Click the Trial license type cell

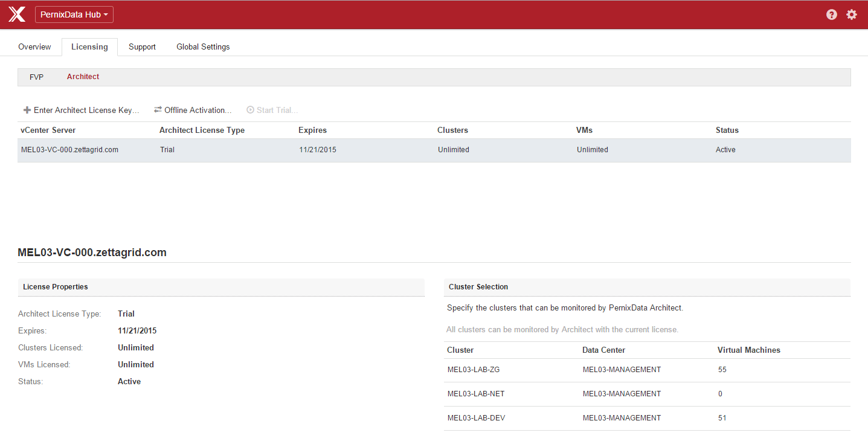pos(167,150)
